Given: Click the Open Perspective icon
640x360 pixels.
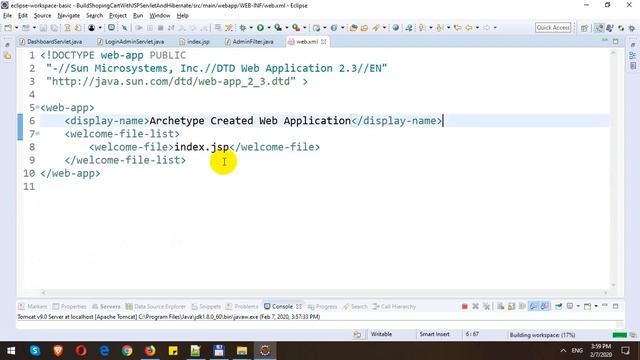Looking at the screenshot, I should [584, 28].
